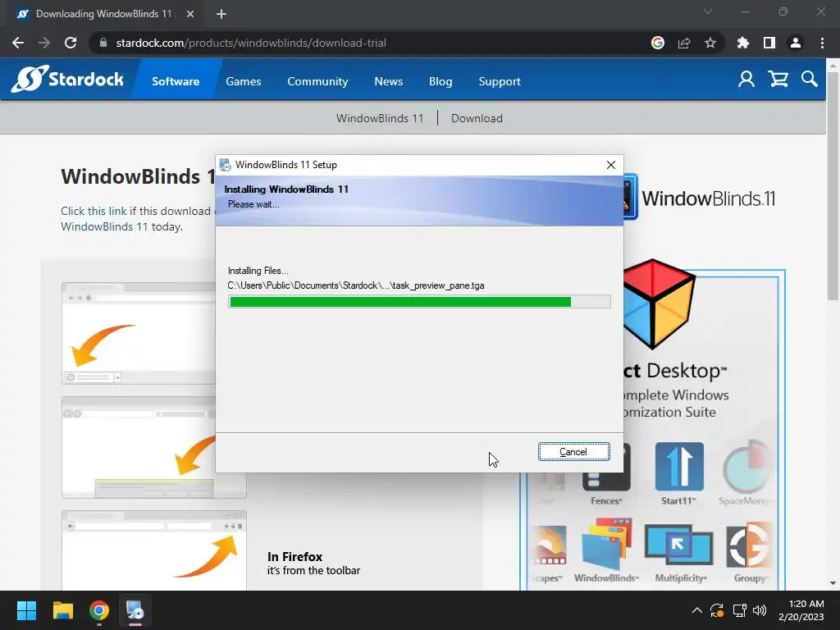
Task: Open the Chrome extensions puzzle icon
Action: tap(742, 43)
